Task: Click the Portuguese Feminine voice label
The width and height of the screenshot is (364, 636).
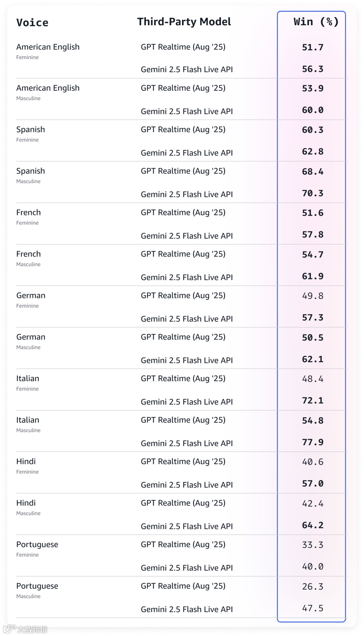Action: [x=37, y=544]
